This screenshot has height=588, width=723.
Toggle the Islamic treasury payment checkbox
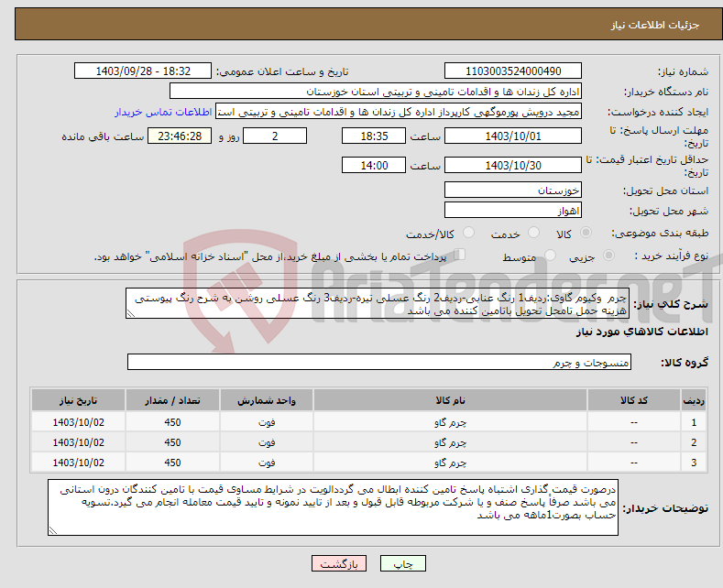point(459,255)
